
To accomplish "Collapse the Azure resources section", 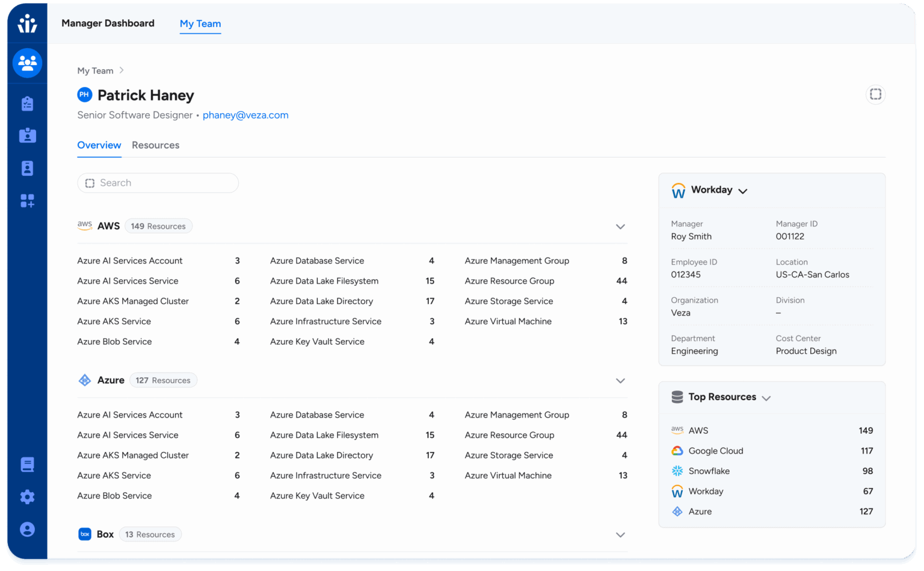I will click(x=620, y=381).
